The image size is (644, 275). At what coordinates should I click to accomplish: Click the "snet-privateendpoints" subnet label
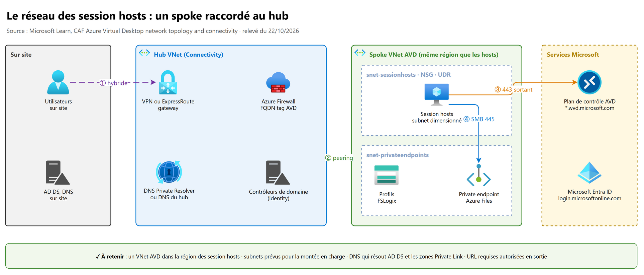point(397,155)
